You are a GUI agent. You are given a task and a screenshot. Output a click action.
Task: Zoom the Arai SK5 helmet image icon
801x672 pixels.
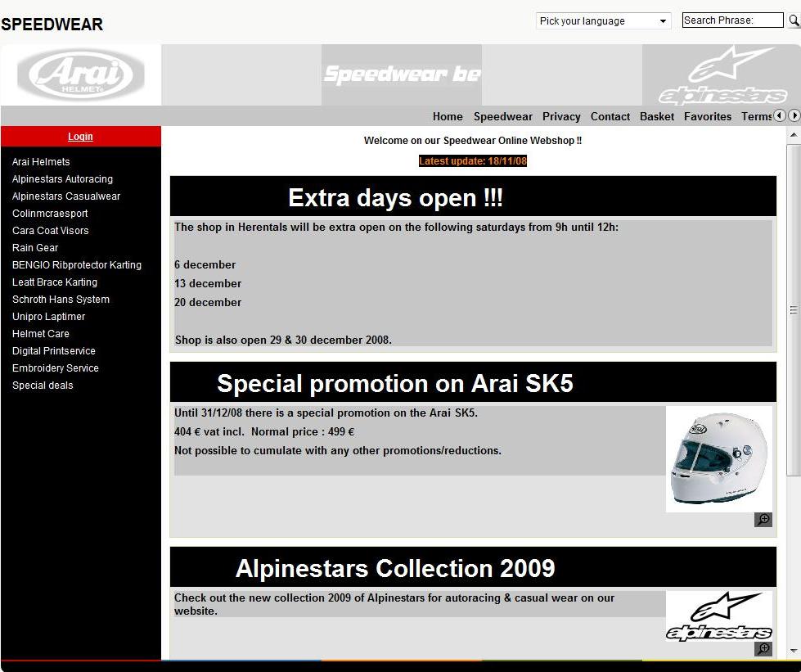(763, 519)
